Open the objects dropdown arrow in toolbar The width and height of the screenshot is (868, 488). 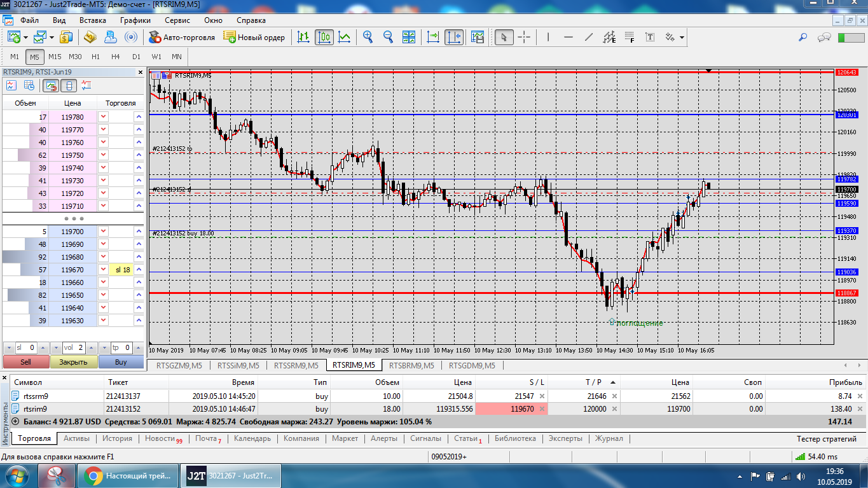[682, 38]
